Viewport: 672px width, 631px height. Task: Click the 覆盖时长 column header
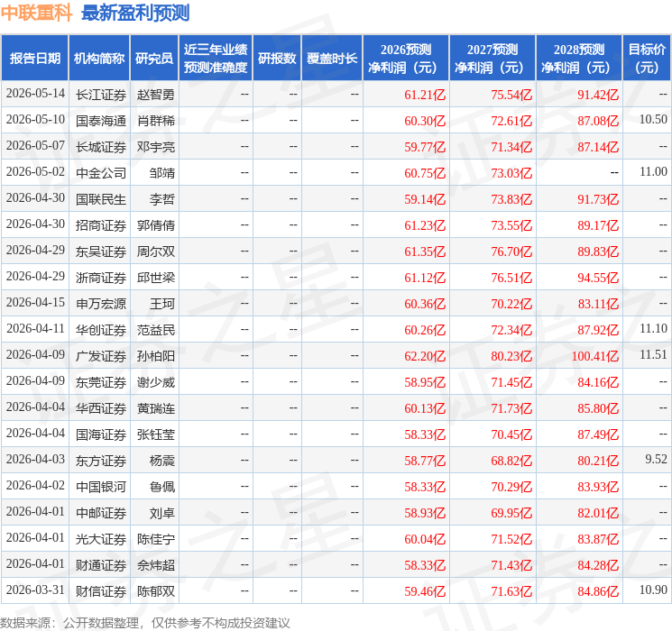pos(332,59)
